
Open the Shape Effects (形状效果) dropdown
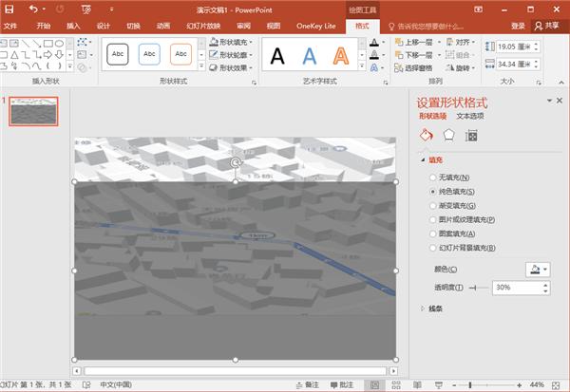231,68
